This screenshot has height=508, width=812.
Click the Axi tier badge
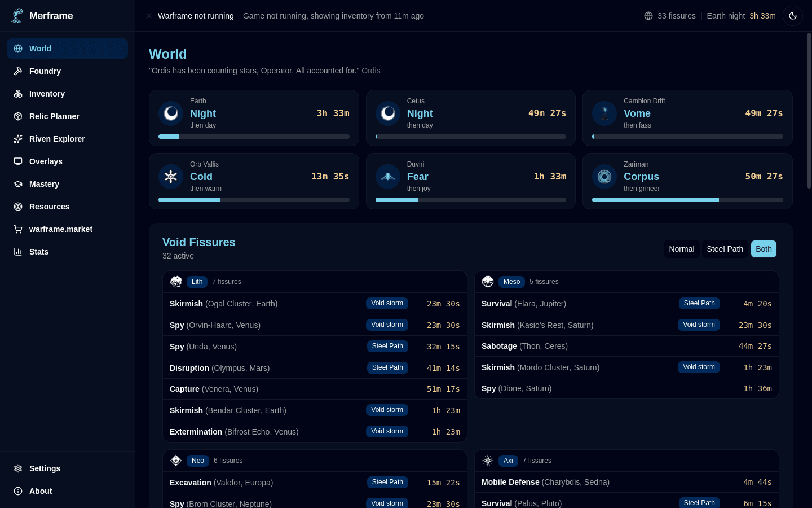pos(508,461)
